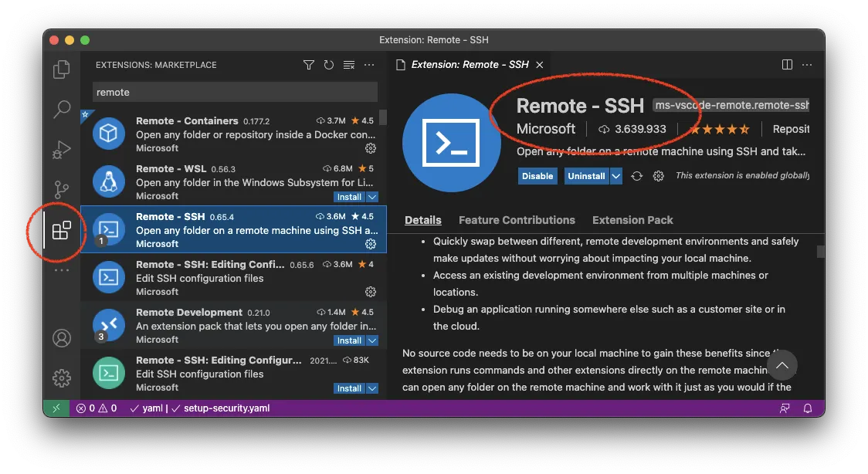Screen dimensions: 868x474
Task: Open the Explorer view in the Activity Bar
Action: point(62,69)
